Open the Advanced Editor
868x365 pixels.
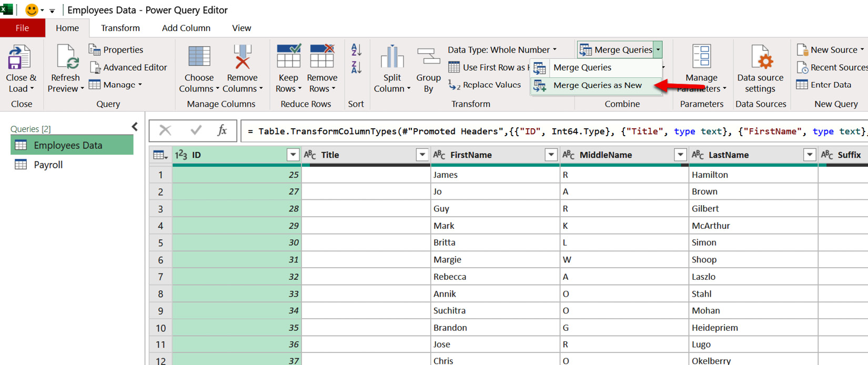click(128, 67)
